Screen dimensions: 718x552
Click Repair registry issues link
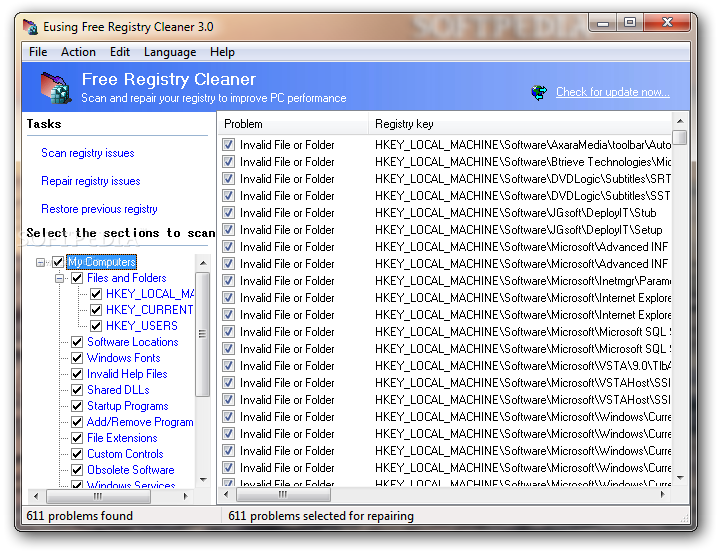[91, 181]
